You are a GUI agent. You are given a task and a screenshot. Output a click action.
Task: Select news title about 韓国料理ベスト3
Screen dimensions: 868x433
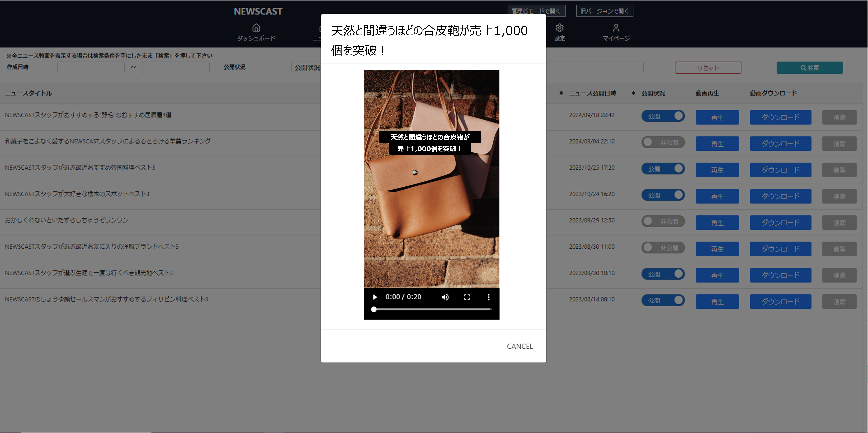pyautogui.click(x=80, y=168)
